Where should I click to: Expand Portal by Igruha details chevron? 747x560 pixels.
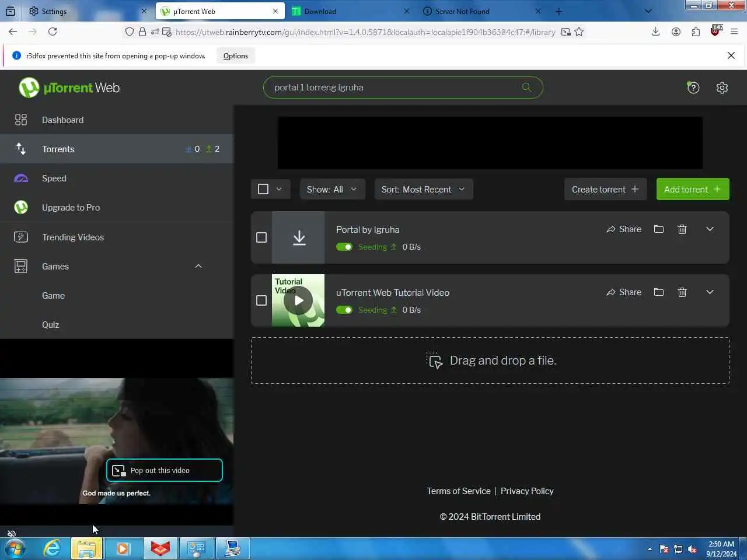[710, 229]
